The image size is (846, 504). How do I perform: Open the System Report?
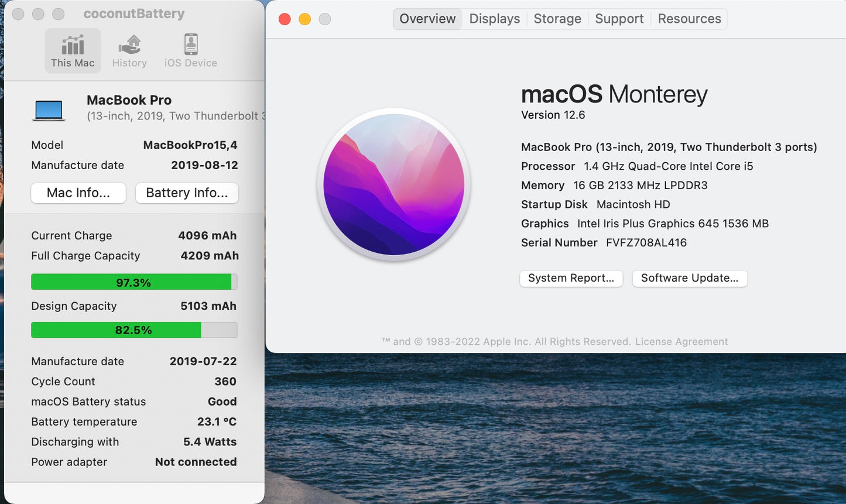point(571,278)
